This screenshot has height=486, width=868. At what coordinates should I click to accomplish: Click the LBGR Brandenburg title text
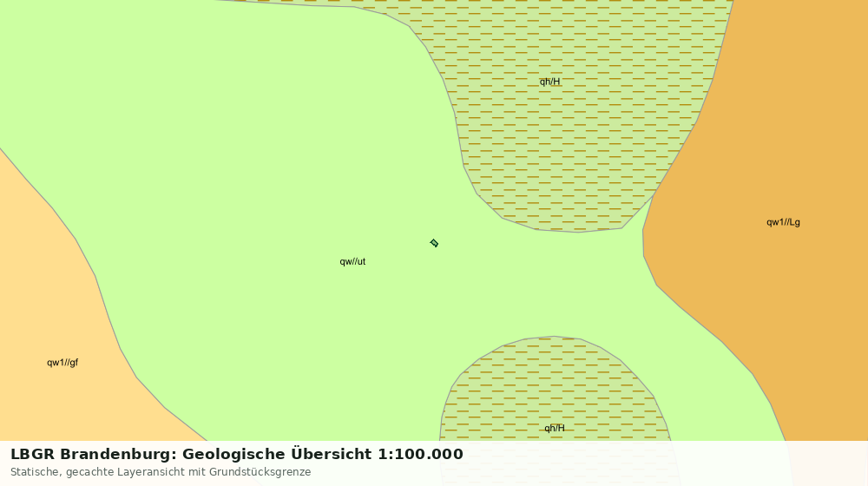click(x=237, y=454)
